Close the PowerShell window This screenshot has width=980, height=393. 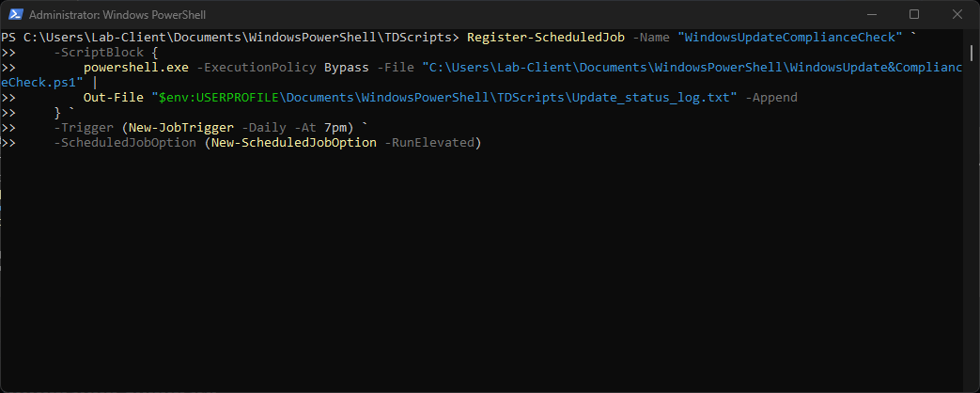956,14
